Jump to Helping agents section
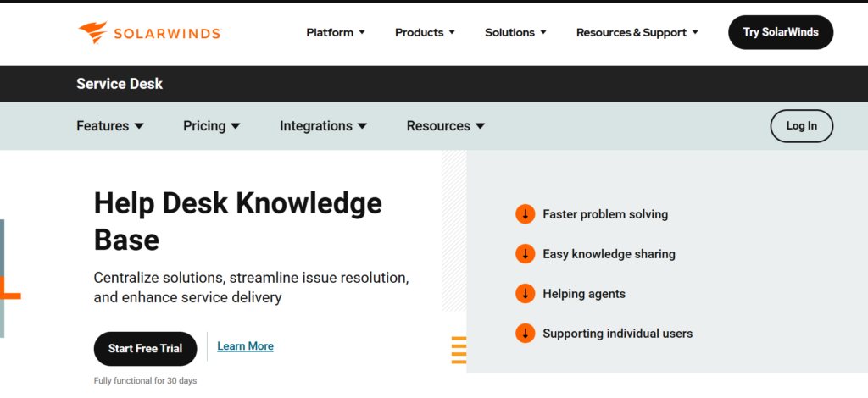868x398 pixels. coord(584,294)
